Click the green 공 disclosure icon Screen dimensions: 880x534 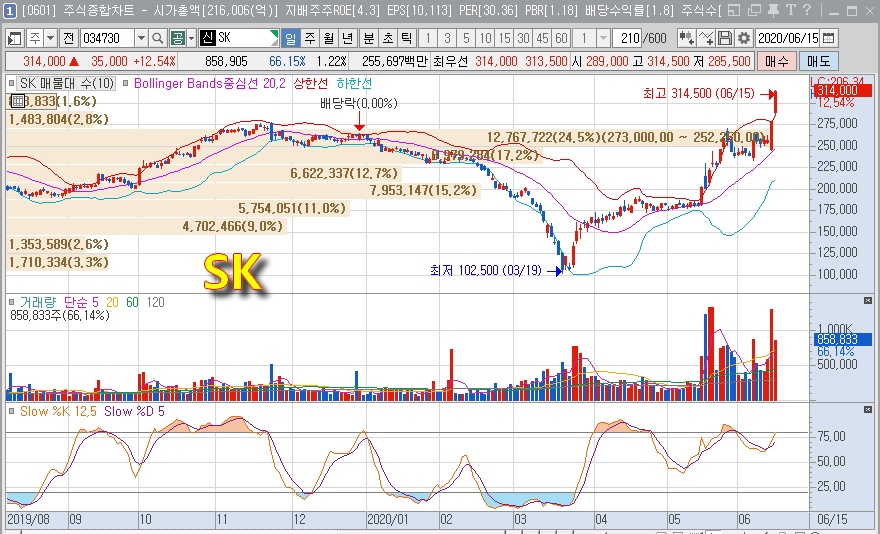pos(177,38)
